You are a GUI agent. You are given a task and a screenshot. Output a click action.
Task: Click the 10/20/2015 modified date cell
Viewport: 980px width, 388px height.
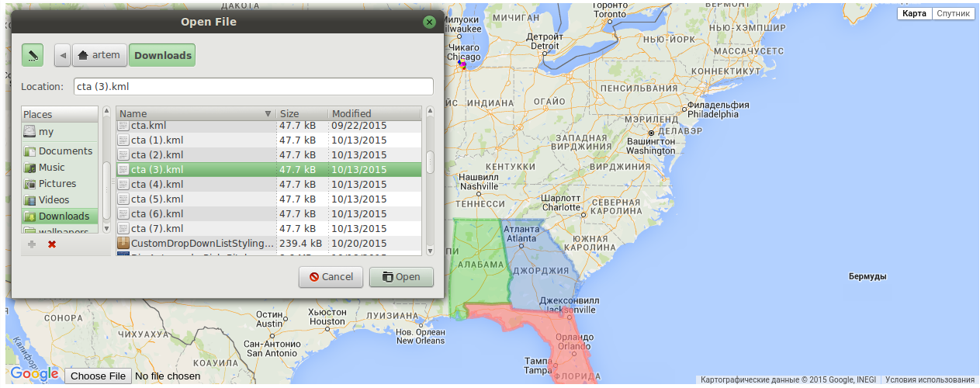tap(358, 243)
